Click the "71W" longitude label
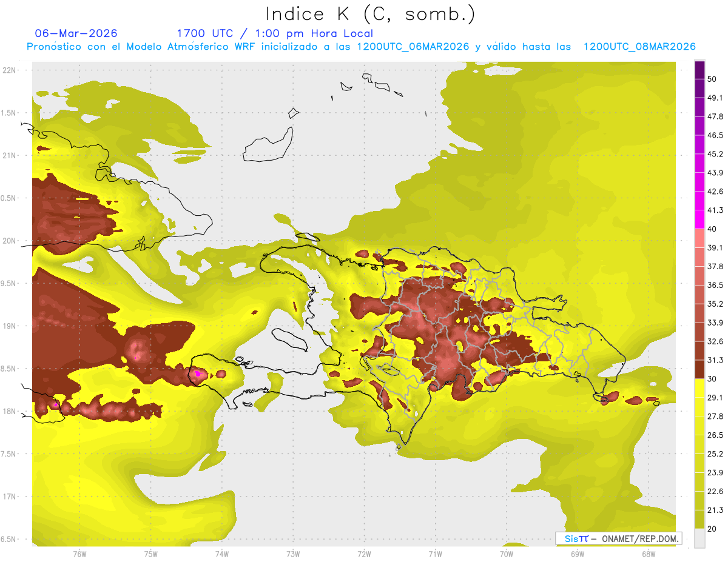Viewport: 728px width, 562px height. 435,554
